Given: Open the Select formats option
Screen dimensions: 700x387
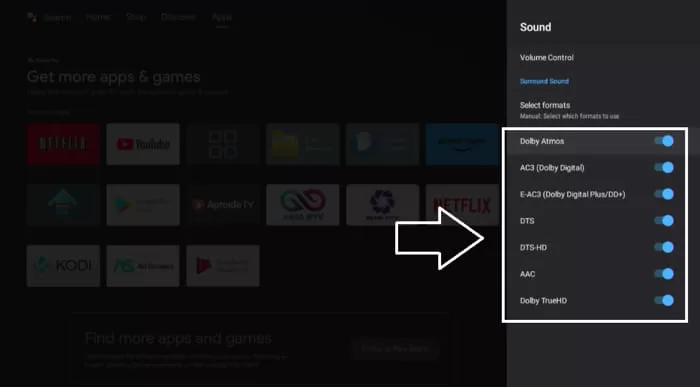Looking at the screenshot, I should click(569, 110).
